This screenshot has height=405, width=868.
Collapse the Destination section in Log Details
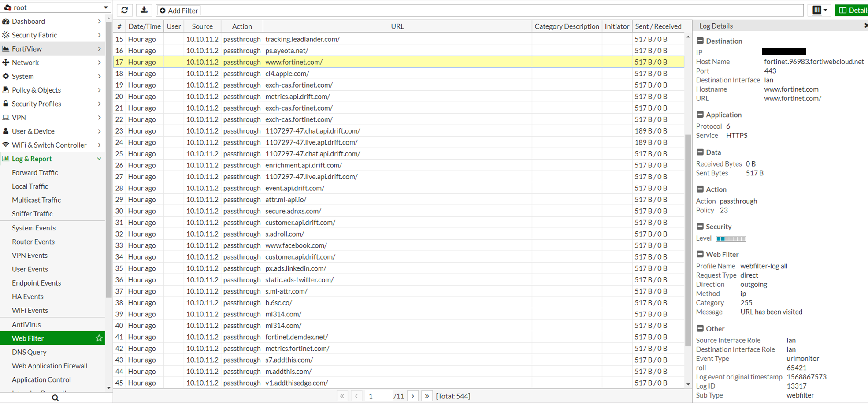(x=701, y=41)
